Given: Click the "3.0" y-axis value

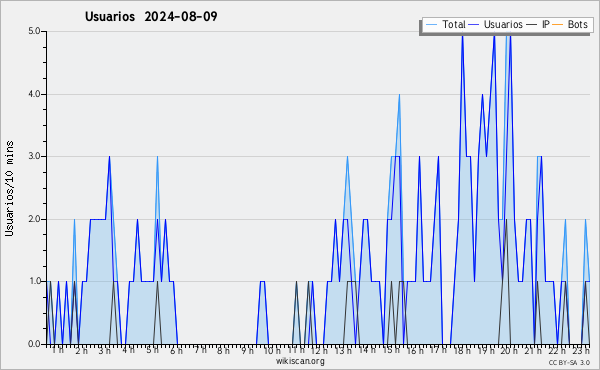Looking at the screenshot, I should click(x=34, y=156).
